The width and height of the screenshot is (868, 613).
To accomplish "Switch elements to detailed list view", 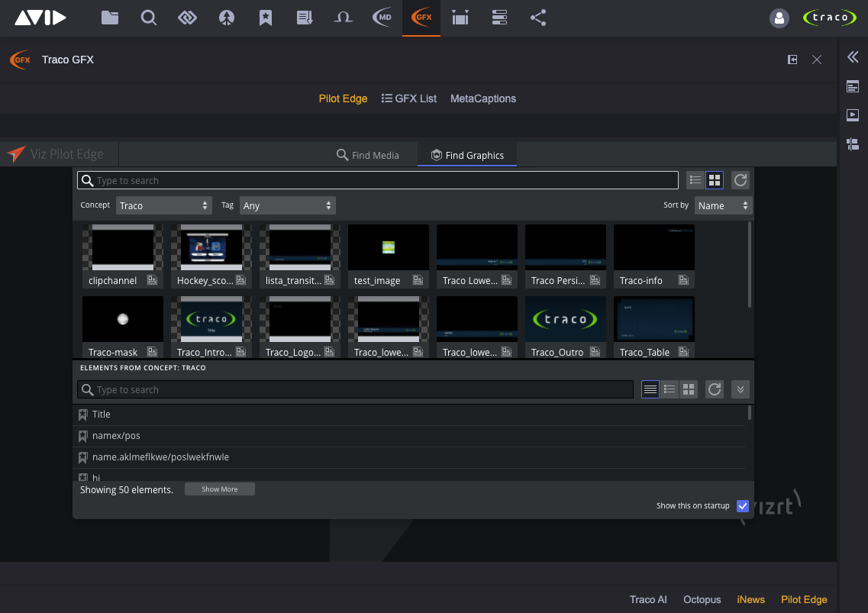I will pyautogui.click(x=670, y=389).
